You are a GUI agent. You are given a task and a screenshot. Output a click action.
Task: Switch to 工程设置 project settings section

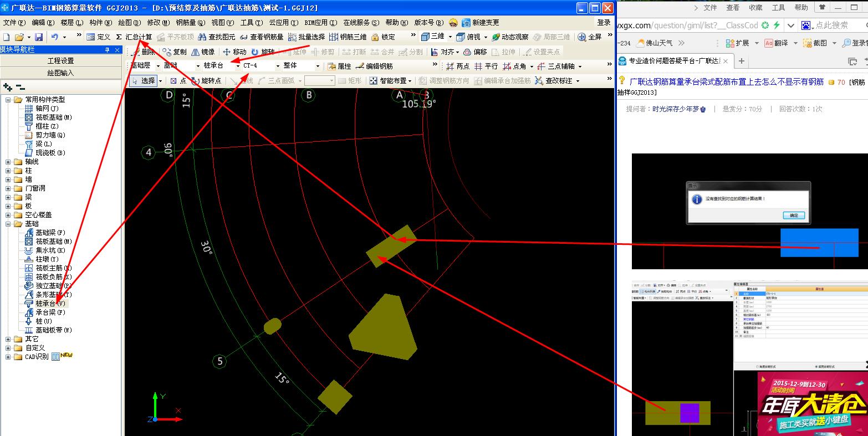coord(61,61)
